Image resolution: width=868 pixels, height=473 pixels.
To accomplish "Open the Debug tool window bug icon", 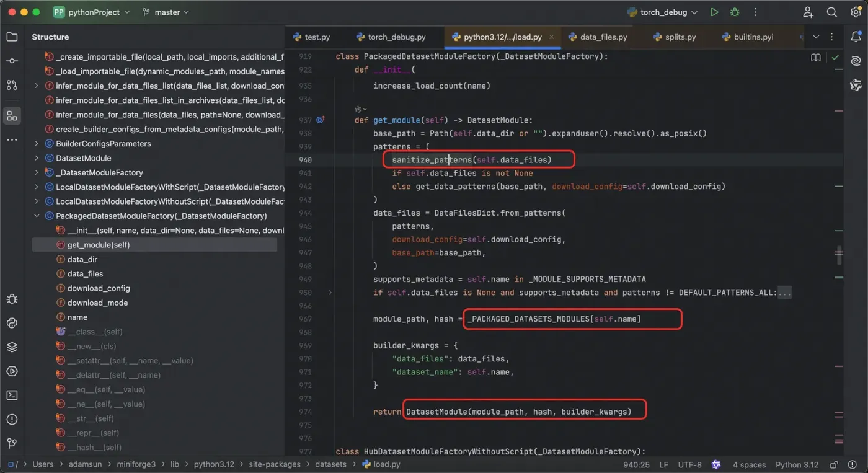I will [x=12, y=299].
